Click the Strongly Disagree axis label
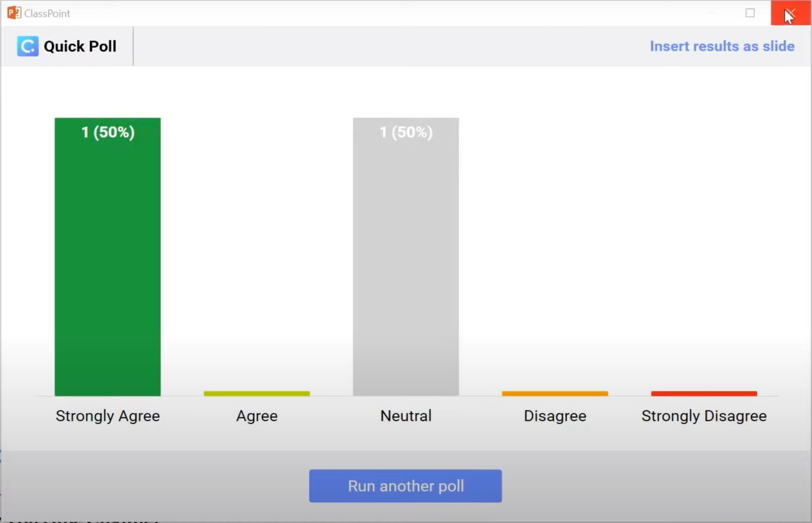This screenshot has width=812, height=523. [704, 416]
